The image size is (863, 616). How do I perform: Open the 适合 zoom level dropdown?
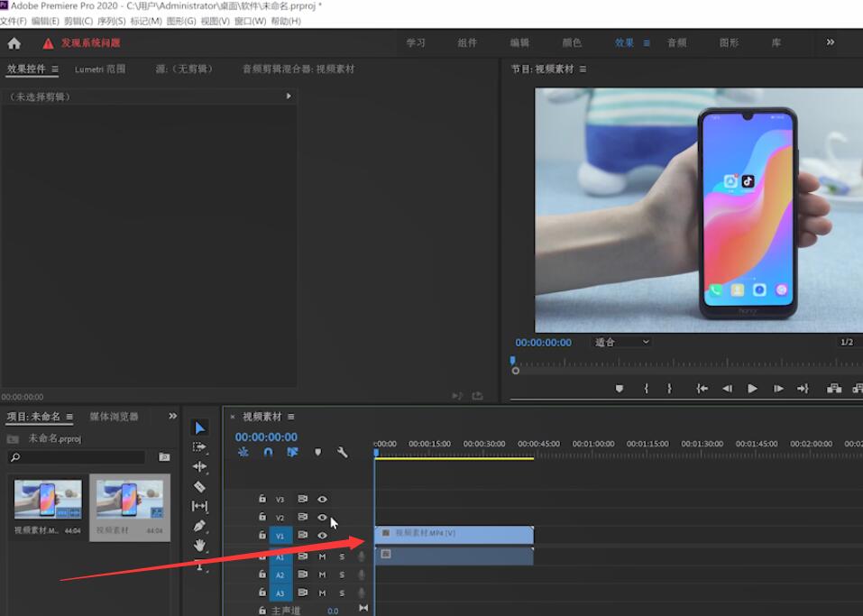click(622, 343)
